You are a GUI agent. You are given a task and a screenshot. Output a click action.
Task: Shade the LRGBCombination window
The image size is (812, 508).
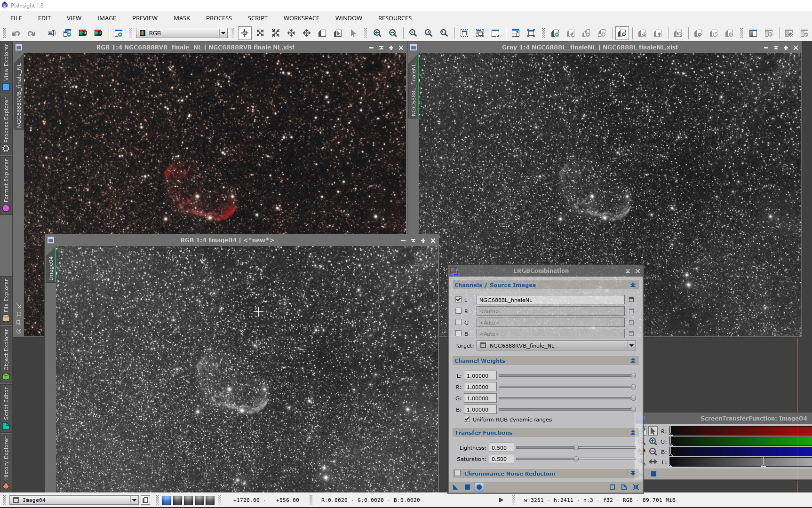tap(628, 271)
